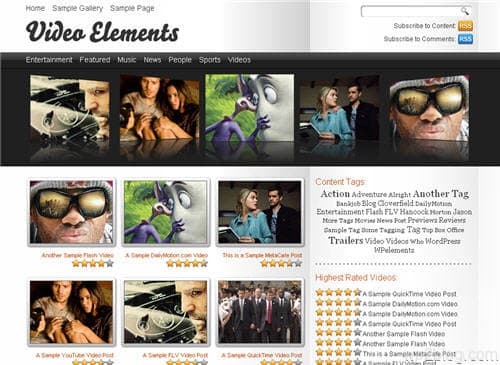Select the Sports category

[210, 60]
